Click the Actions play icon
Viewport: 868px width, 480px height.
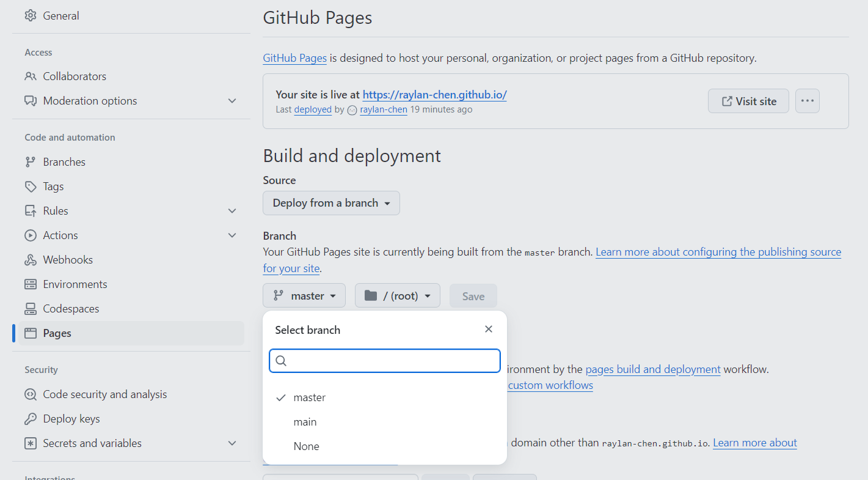[x=31, y=235]
